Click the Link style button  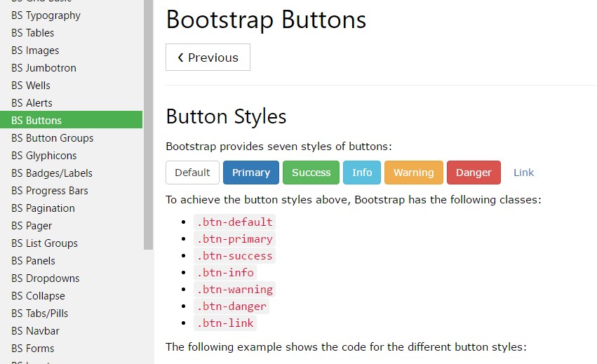(523, 173)
